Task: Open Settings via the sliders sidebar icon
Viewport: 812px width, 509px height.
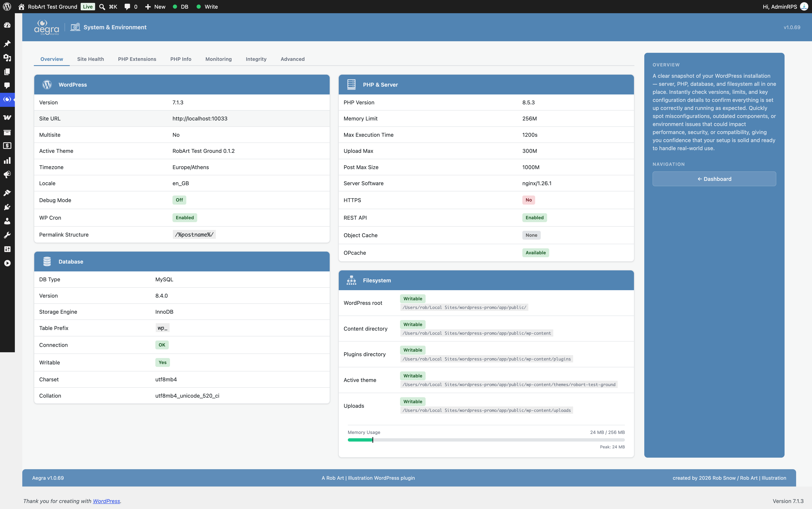Action: coord(7,249)
